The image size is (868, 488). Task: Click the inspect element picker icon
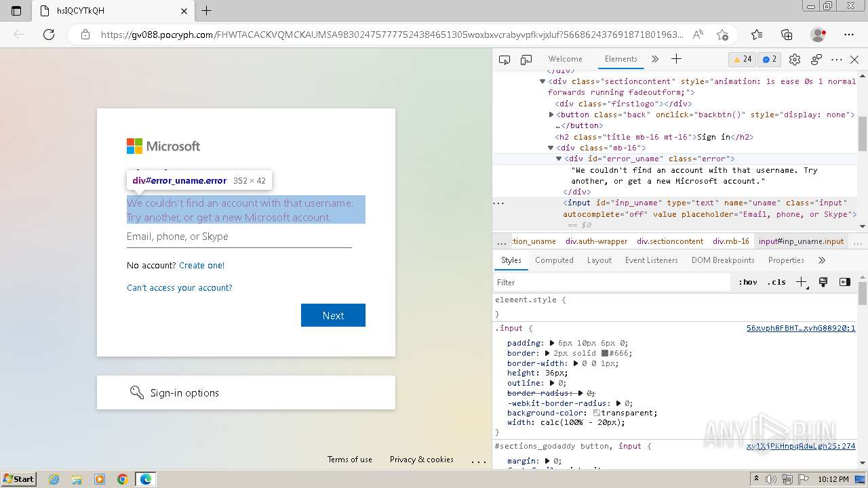(505, 60)
